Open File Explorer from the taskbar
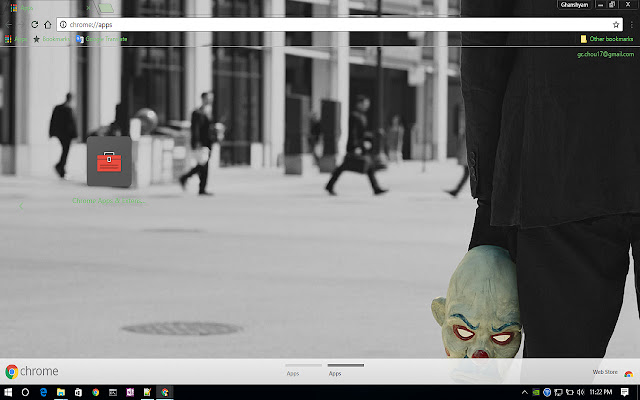This screenshot has height=400, width=640. pos(61,392)
